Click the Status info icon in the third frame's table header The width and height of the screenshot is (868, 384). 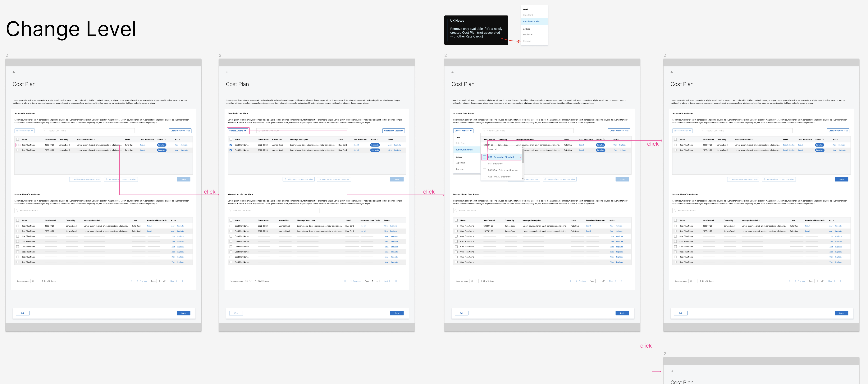tap(604, 139)
